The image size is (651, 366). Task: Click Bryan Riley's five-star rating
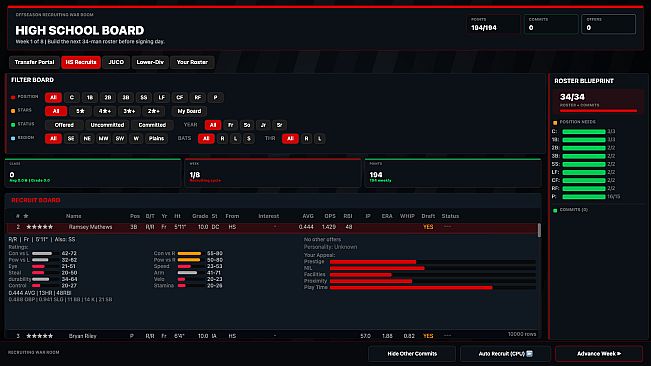pos(39,336)
